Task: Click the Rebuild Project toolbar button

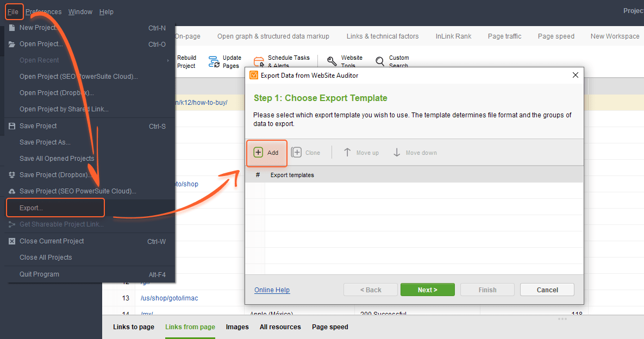Action: [x=186, y=61]
